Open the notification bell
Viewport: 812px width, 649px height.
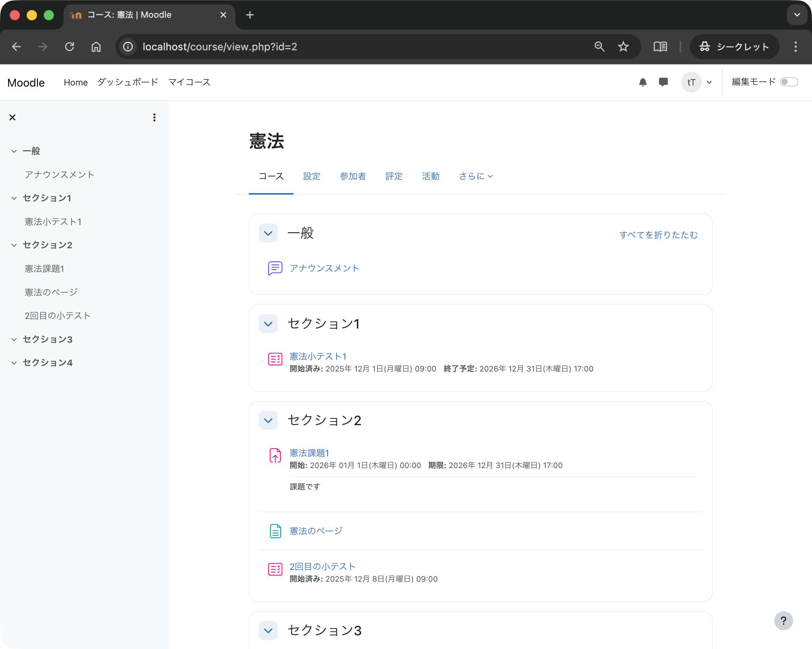[x=643, y=82]
